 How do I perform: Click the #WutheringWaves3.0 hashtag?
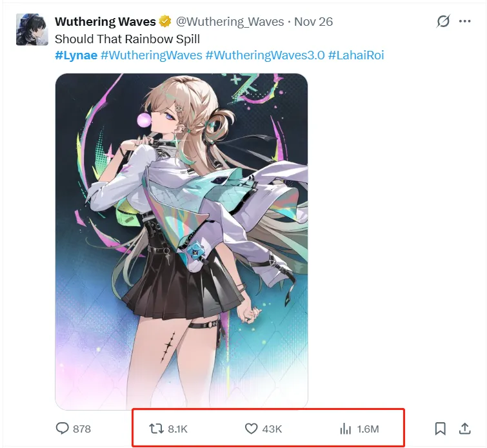[264, 55]
